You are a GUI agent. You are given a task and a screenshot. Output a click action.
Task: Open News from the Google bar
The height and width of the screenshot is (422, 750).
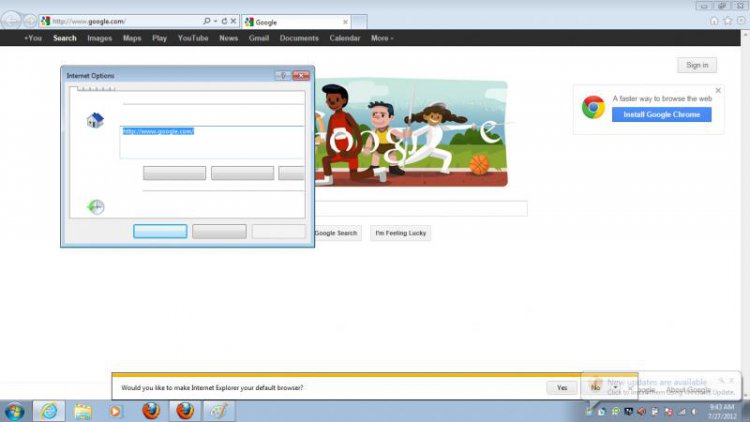point(229,38)
